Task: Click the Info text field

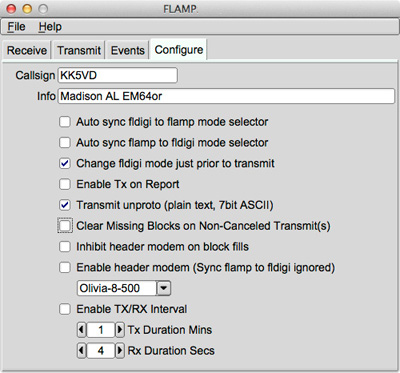Action: coord(226,96)
